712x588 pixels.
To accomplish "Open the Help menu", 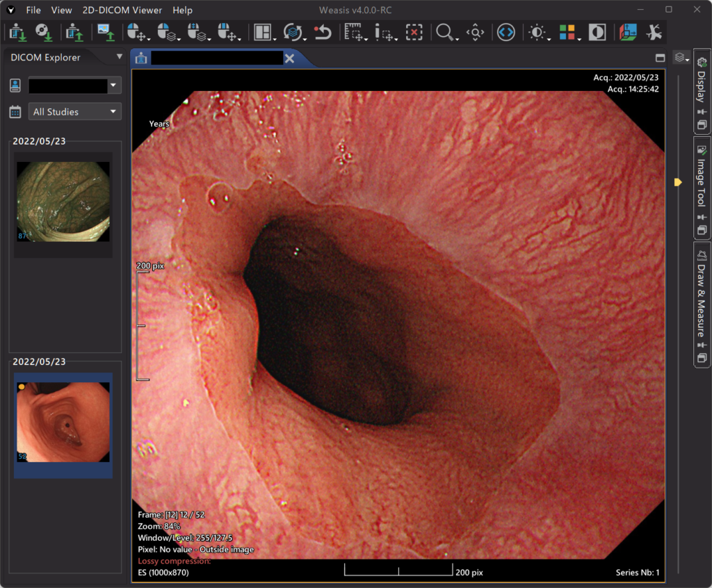I will (182, 10).
